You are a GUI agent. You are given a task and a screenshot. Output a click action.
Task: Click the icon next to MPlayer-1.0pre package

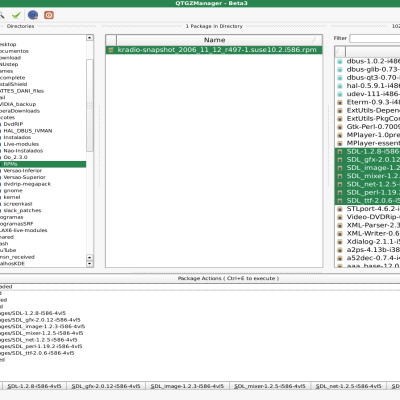[340, 135]
